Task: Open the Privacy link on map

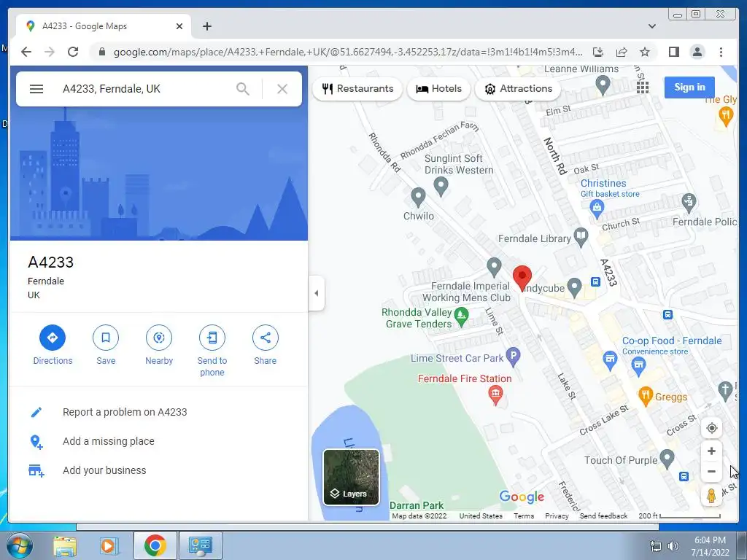Action: click(x=557, y=516)
